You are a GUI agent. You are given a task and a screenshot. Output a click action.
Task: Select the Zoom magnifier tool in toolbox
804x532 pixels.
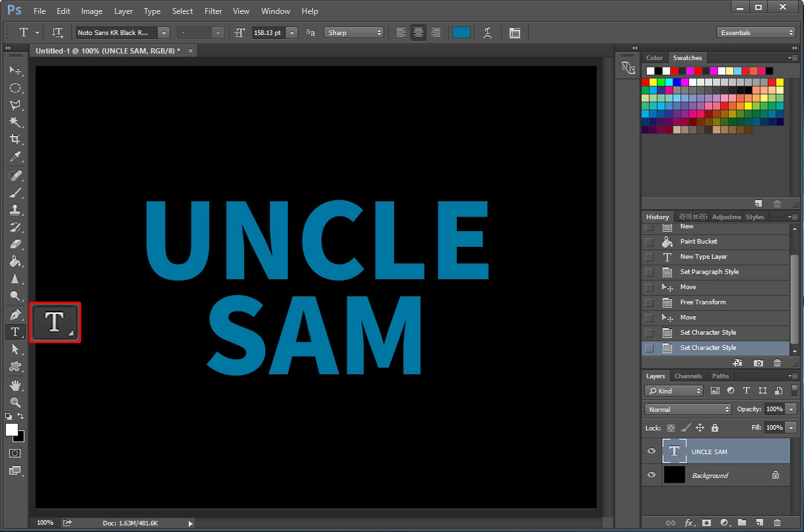point(15,403)
